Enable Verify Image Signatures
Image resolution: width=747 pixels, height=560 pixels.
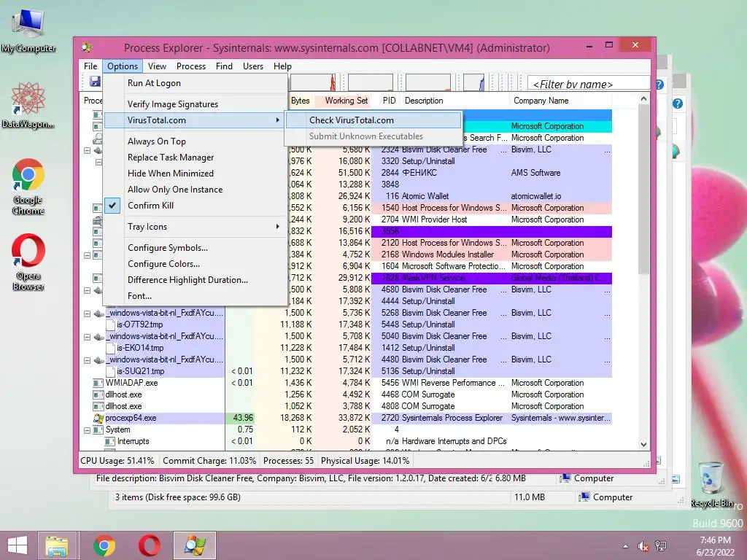pyautogui.click(x=195, y=104)
